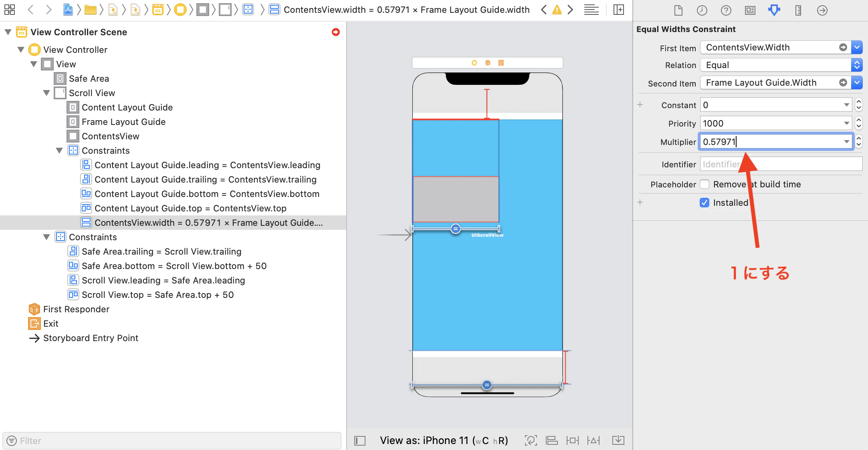The image size is (868, 450).
Task: Go forward with the navigation arrow
Action: point(48,10)
